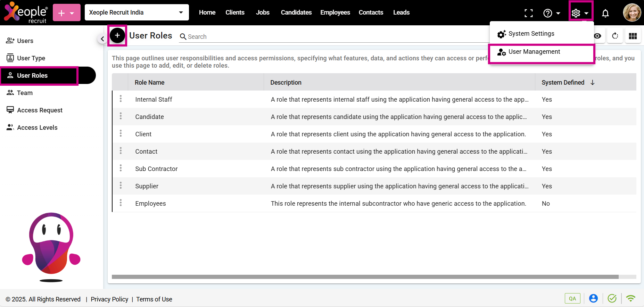Enter fullscreen mode via the expand icon
This screenshot has height=307, width=644.
coord(528,13)
